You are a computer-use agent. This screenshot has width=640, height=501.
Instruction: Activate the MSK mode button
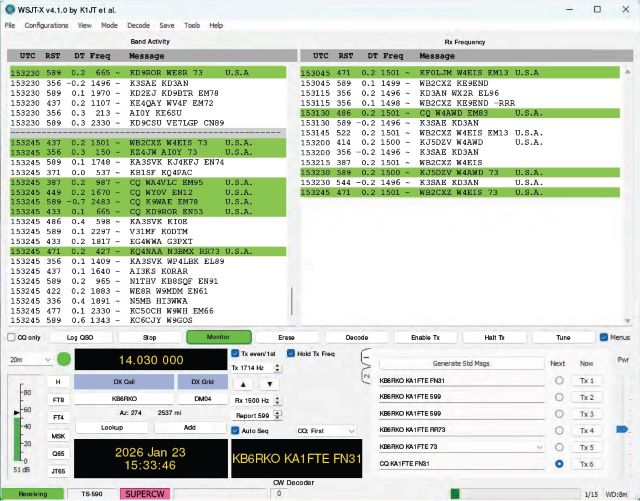tap(57, 435)
